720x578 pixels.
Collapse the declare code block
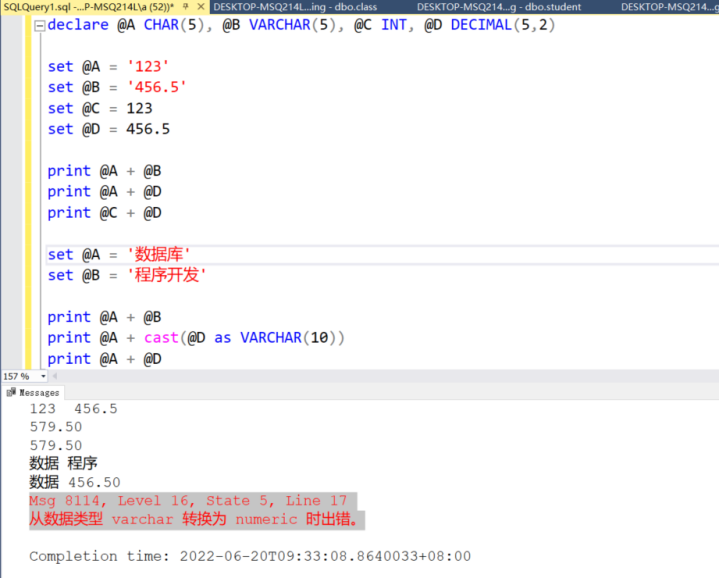click(40, 26)
